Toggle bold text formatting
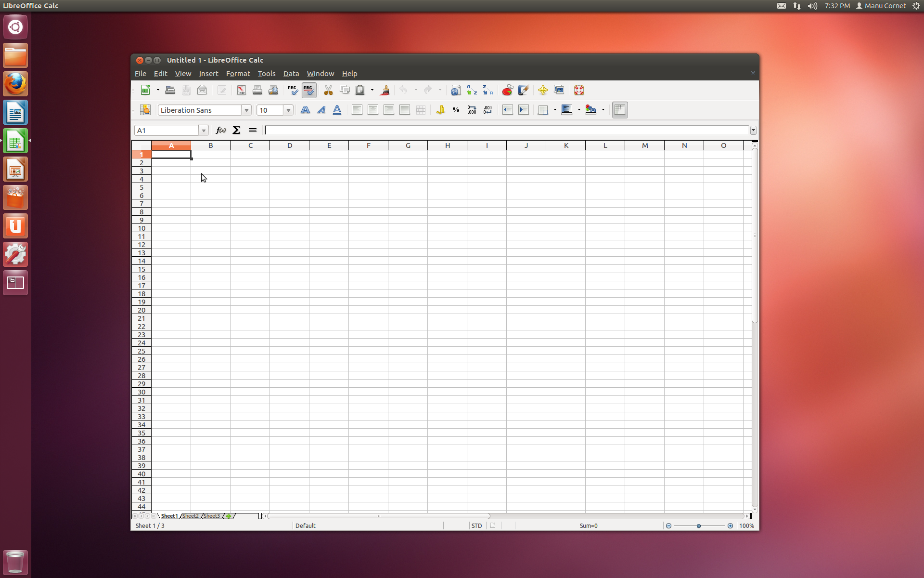The width and height of the screenshot is (924, 578). (305, 110)
